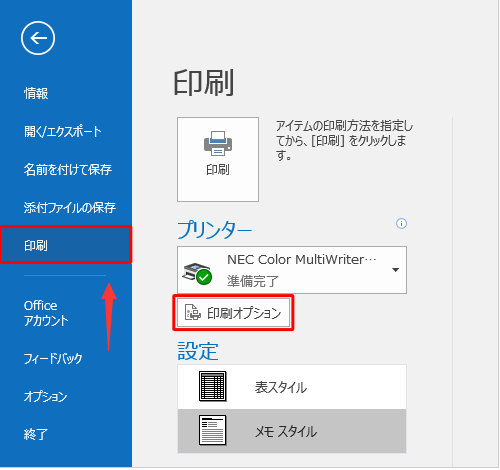Open オプション settings entry
500x470 pixels.
click(45, 396)
